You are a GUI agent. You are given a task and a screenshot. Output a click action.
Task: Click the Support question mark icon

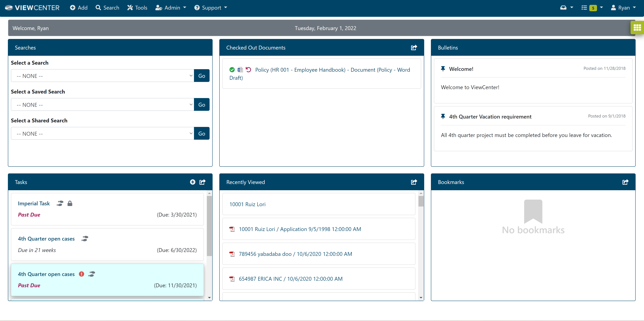click(197, 8)
